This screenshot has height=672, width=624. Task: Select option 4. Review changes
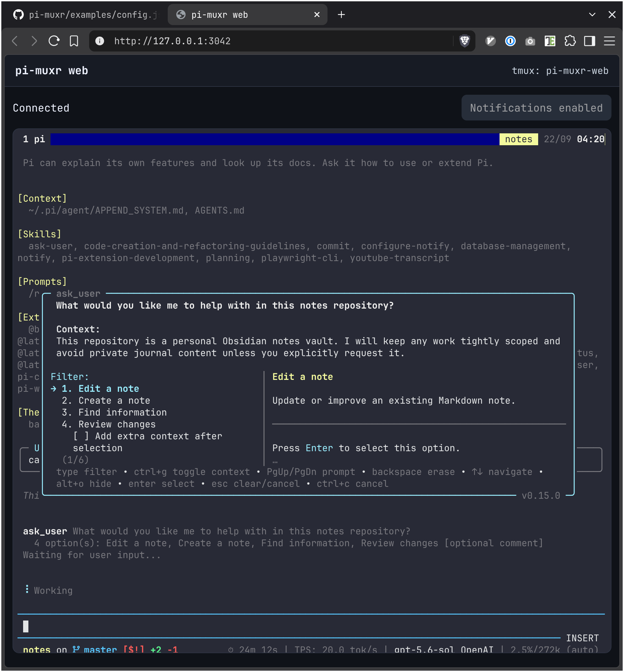[x=109, y=424]
